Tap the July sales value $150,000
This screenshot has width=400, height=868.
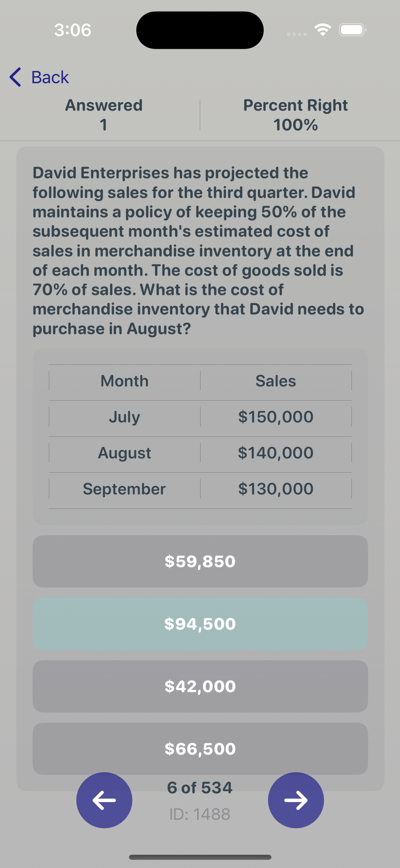click(276, 417)
